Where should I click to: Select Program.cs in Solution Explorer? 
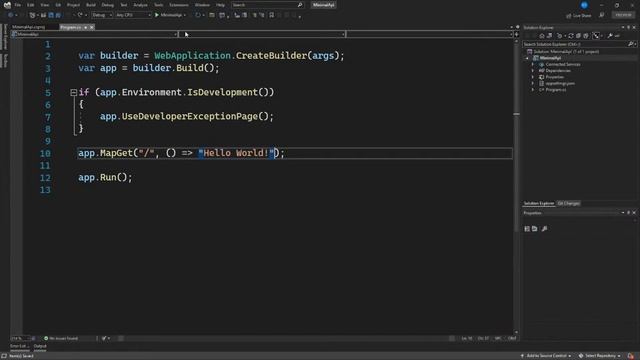(x=556, y=90)
